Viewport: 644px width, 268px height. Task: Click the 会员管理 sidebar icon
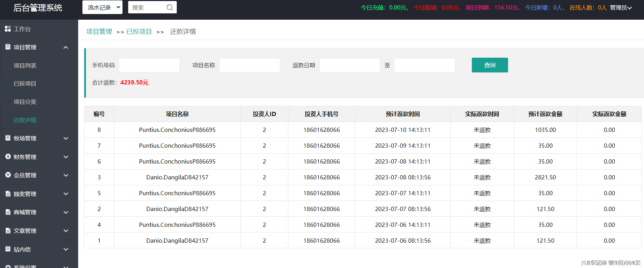(x=8, y=175)
